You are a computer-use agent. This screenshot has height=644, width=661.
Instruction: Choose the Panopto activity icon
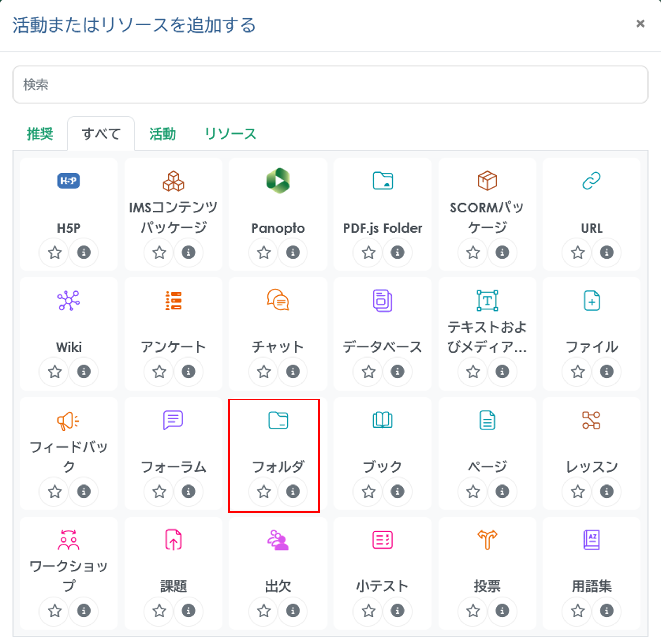(x=278, y=181)
